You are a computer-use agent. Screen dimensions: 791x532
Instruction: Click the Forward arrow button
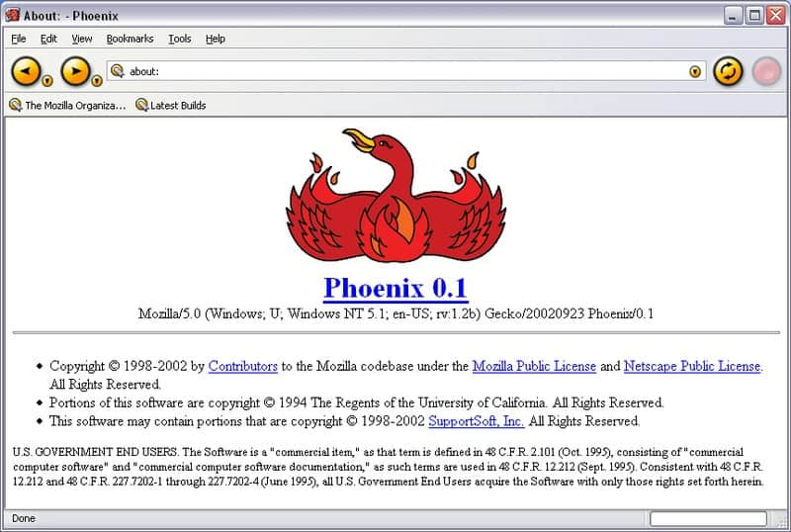74,70
